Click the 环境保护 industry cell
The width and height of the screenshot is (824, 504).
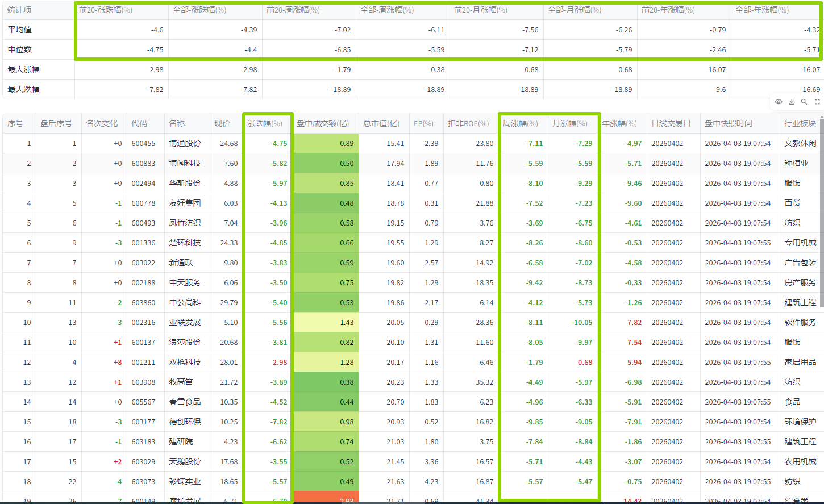click(800, 422)
